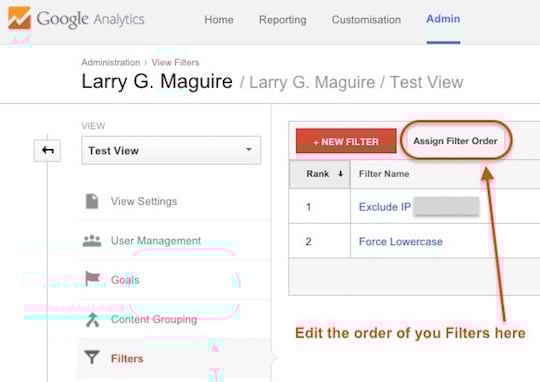Open the Exclude IP filter link
Screen dimensions: 540x382
(x=385, y=207)
